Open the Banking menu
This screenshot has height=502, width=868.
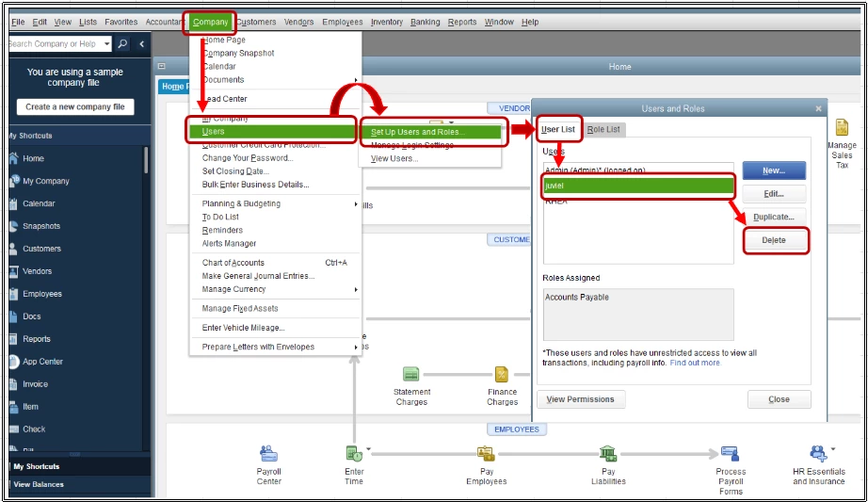(426, 23)
